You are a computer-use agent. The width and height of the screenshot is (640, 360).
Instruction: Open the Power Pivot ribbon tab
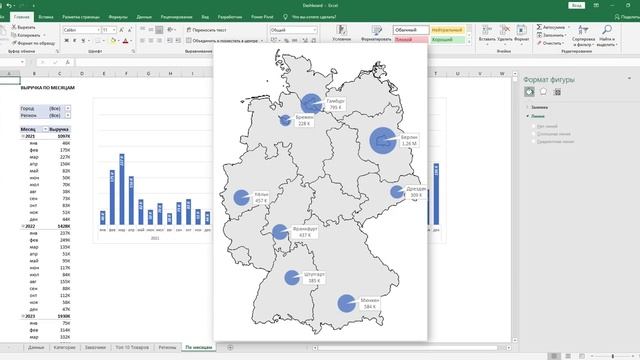262,17
